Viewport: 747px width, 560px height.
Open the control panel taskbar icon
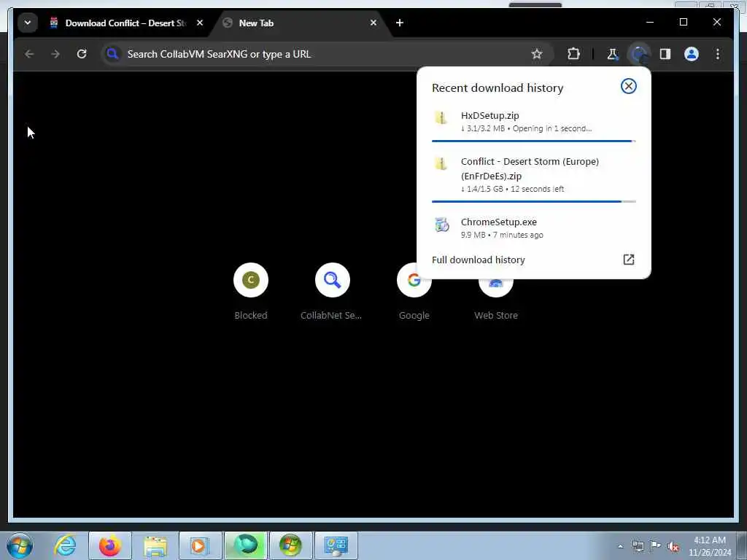tap(336, 545)
